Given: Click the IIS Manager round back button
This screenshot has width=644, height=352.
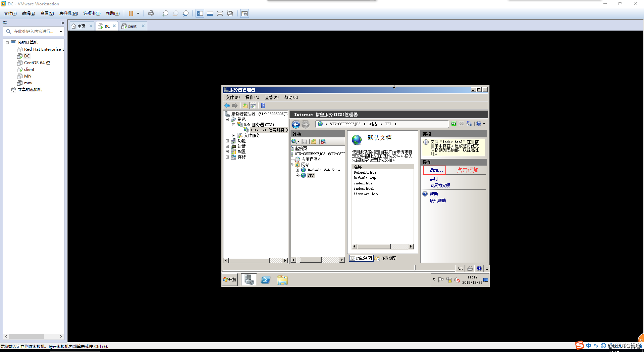Looking at the screenshot, I should [296, 125].
